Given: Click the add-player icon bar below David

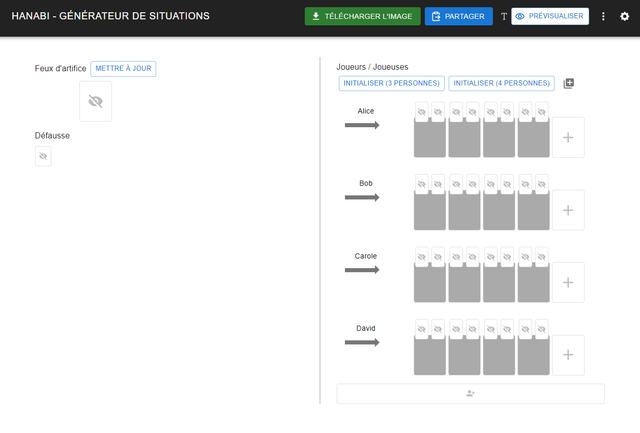Looking at the screenshot, I should (470, 393).
